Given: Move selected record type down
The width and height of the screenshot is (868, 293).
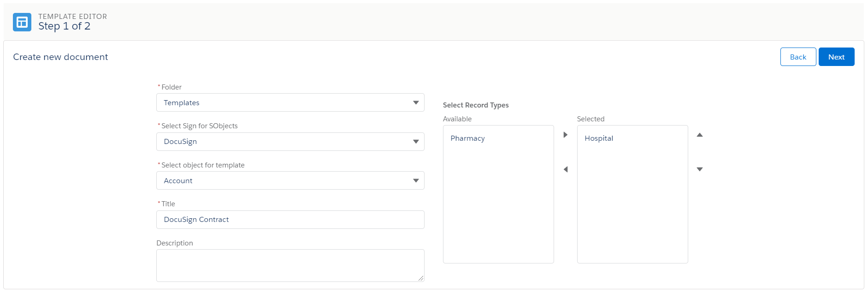Looking at the screenshot, I should tap(699, 169).
